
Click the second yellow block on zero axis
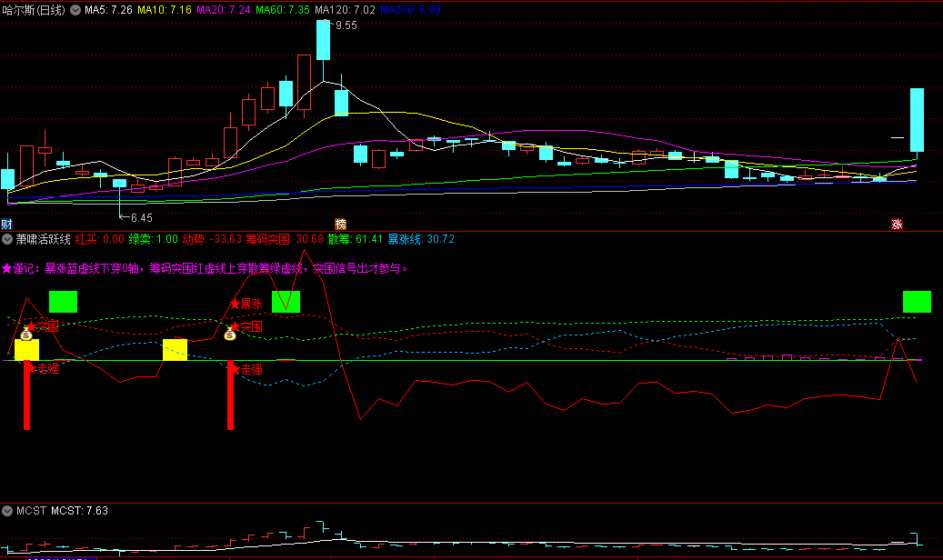point(175,350)
